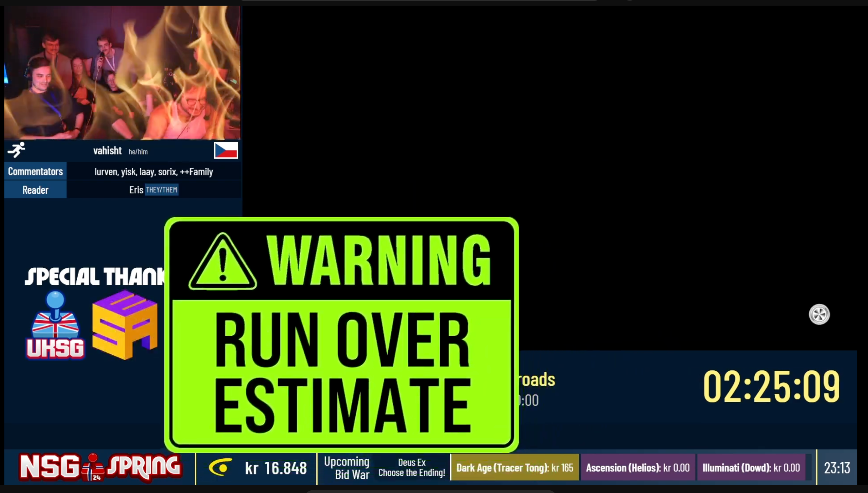Click the clock showing 23:13
Viewport: 868px width, 493px height.
(x=837, y=468)
